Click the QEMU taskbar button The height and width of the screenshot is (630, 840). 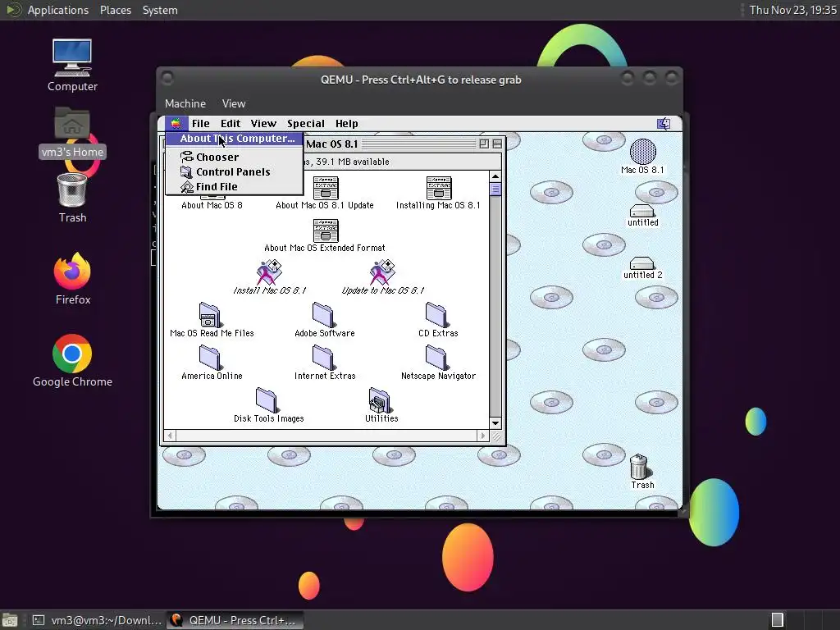point(235,620)
